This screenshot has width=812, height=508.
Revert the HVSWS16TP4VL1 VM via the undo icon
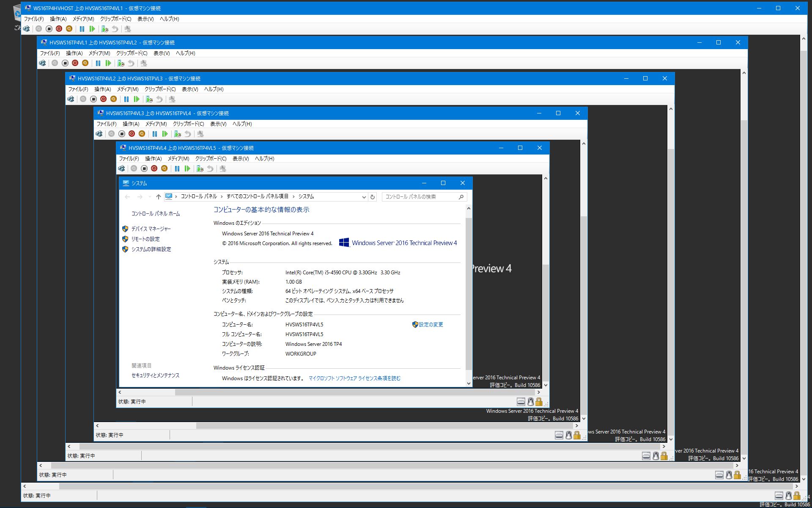click(x=115, y=29)
